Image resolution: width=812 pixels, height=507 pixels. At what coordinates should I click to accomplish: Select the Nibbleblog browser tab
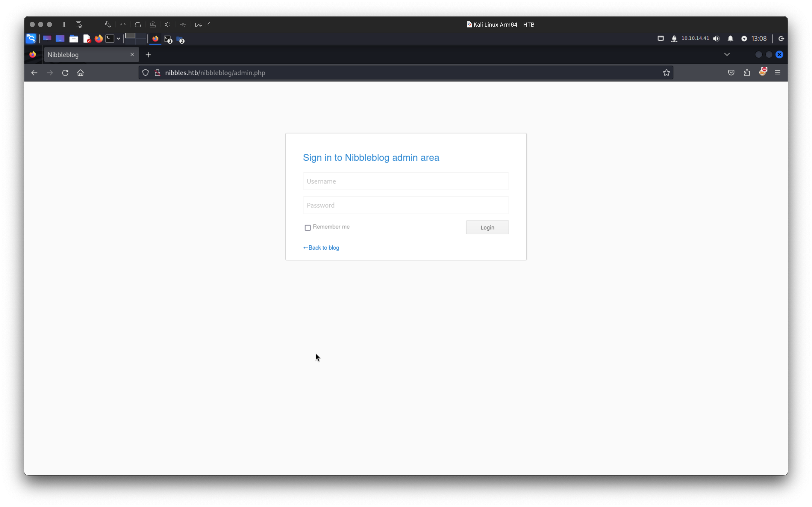tap(87, 55)
